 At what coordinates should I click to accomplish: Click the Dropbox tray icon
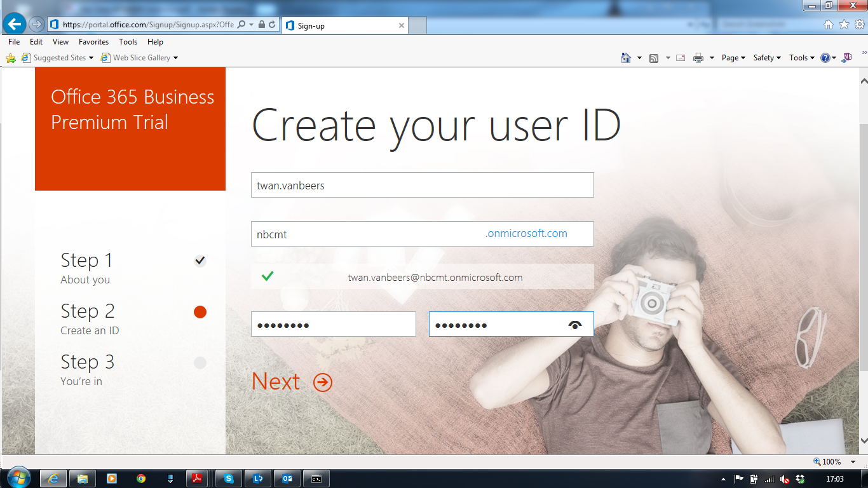tap(800, 479)
